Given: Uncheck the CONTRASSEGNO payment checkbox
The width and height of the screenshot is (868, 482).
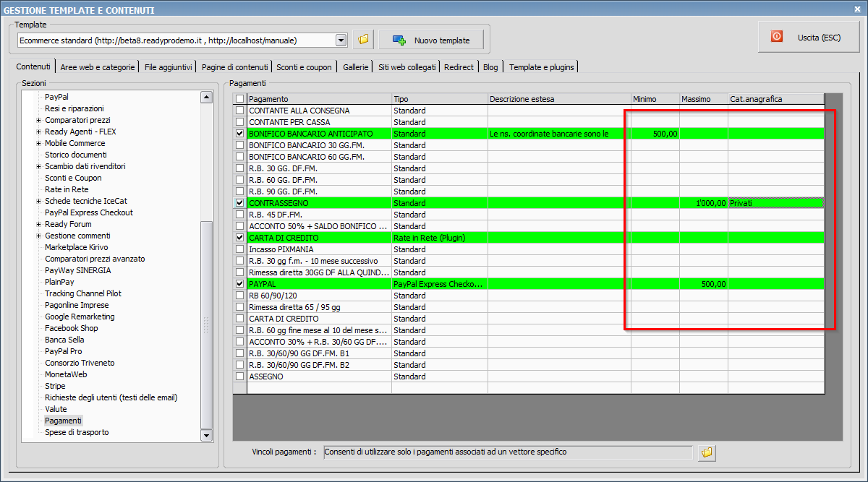Looking at the screenshot, I should (x=239, y=203).
